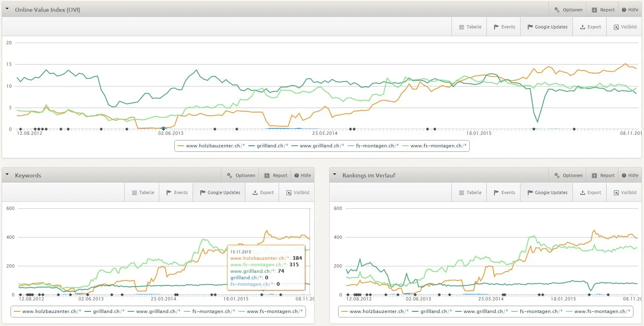Toggle www.grillland.ch series in Rankings legend
Image resolution: width=644 pixels, height=326 pixels.
pos(481,311)
